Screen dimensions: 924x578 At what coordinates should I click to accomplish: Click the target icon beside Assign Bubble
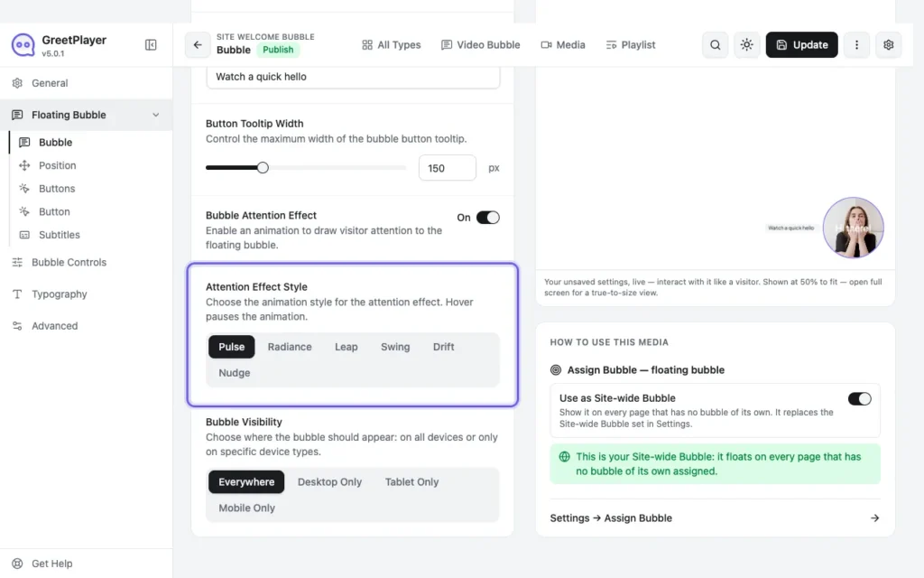click(x=556, y=370)
